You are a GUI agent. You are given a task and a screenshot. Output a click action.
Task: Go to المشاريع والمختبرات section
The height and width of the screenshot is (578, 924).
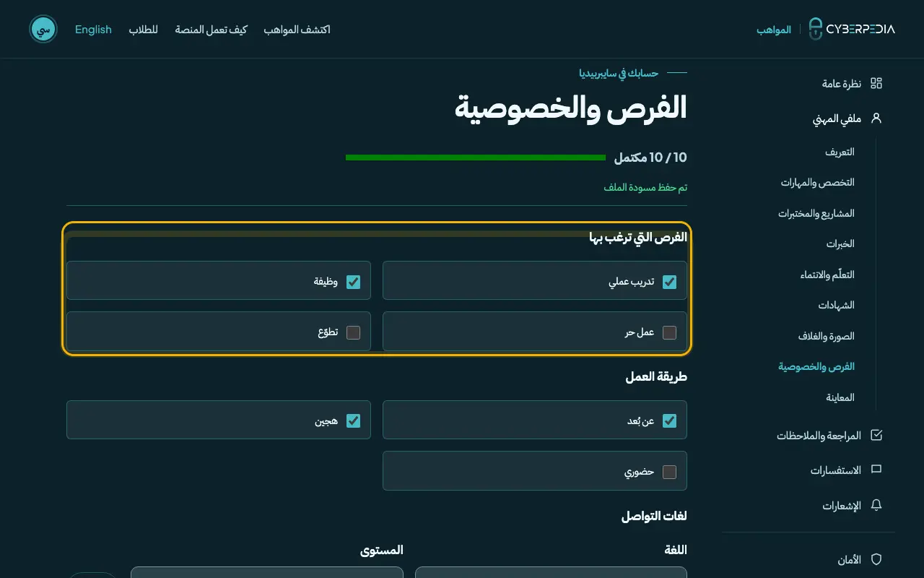(816, 213)
